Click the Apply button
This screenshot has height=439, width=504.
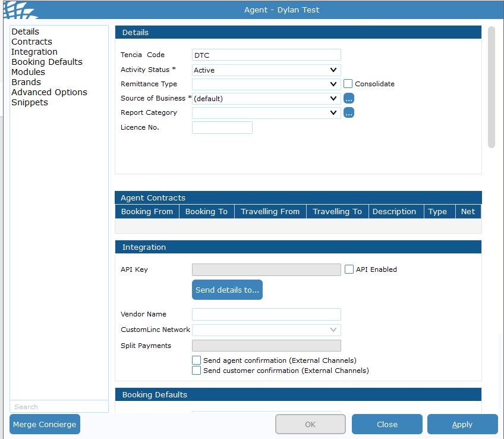coord(462,424)
